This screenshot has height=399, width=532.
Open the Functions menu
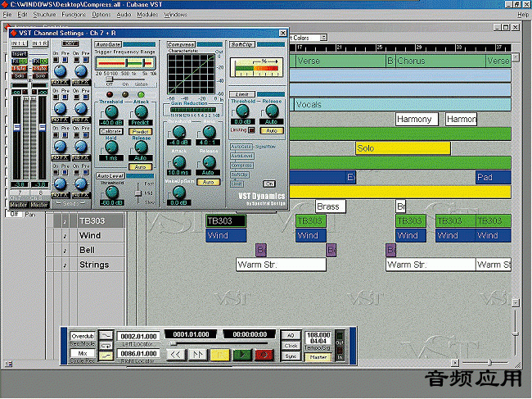(x=74, y=14)
